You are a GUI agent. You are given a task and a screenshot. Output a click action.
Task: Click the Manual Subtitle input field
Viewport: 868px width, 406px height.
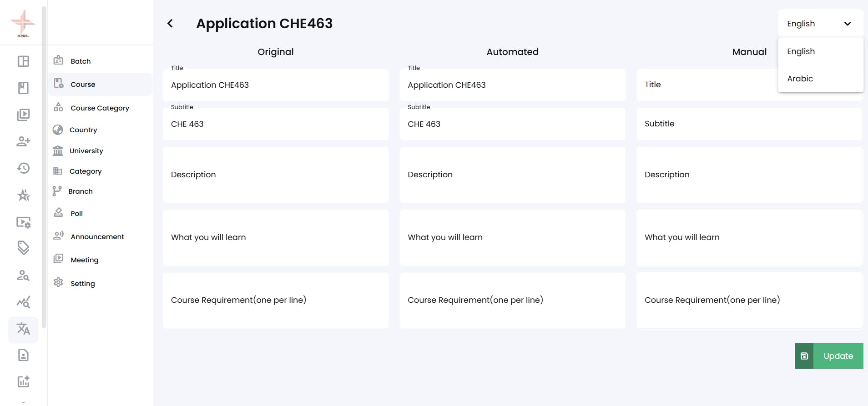pos(749,124)
